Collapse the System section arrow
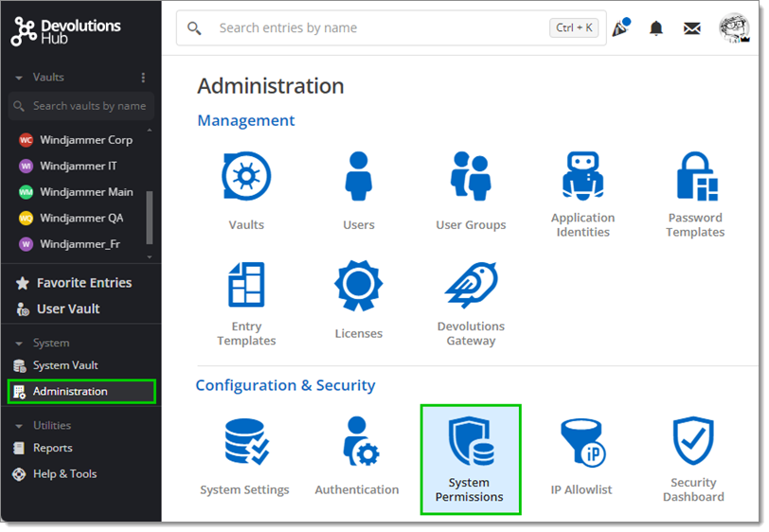The image size is (769, 532). pyautogui.click(x=19, y=344)
